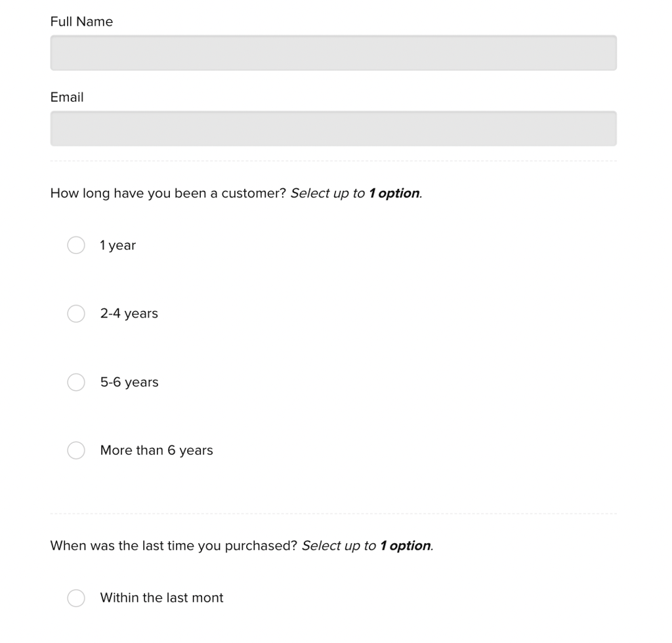This screenshot has height=643, width=672.
Task: Pick the "5-6 years" radio button
Action: click(76, 383)
